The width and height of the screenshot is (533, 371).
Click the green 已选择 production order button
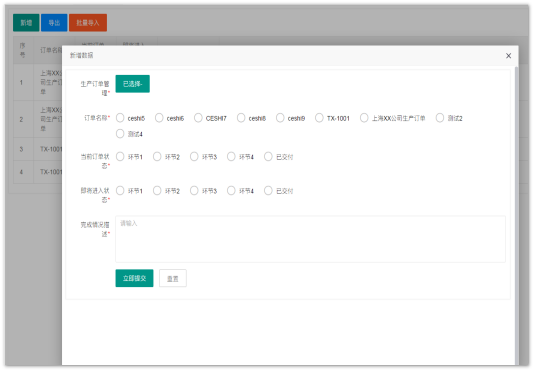tap(133, 84)
